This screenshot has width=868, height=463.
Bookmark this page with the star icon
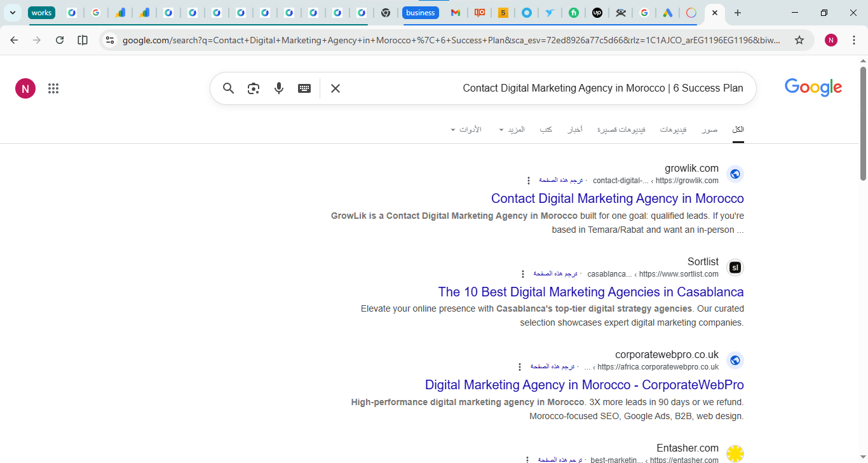tap(799, 39)
